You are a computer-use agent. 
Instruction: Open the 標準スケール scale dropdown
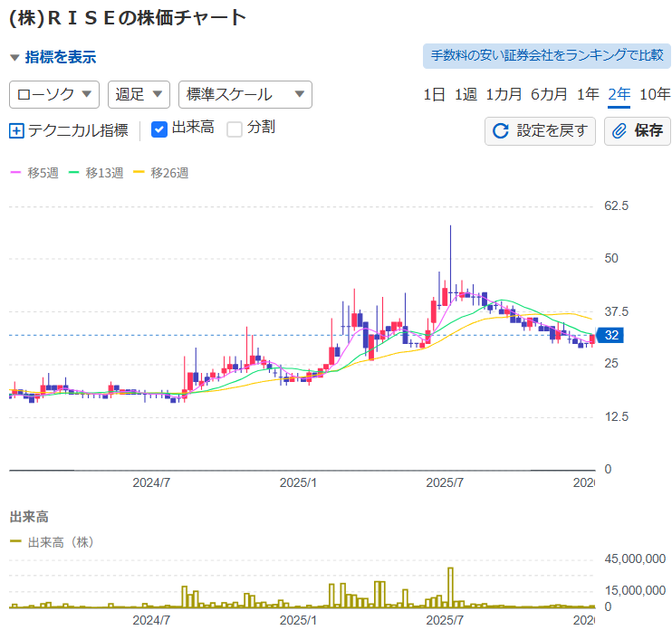pyautogui.click(x=245, y=94)
